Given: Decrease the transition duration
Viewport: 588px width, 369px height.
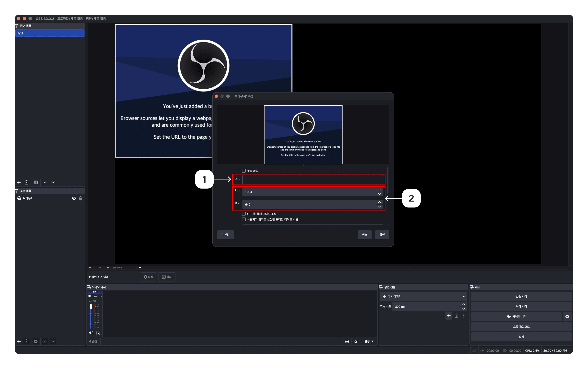Looking at the screenshot, I should (x=464, y=309).
